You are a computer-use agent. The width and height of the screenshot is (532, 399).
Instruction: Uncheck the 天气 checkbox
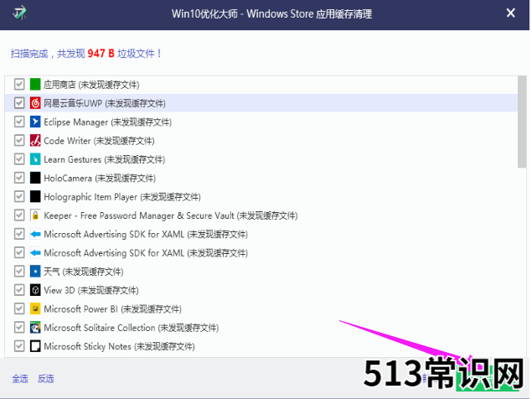click(x=19, y=271)
